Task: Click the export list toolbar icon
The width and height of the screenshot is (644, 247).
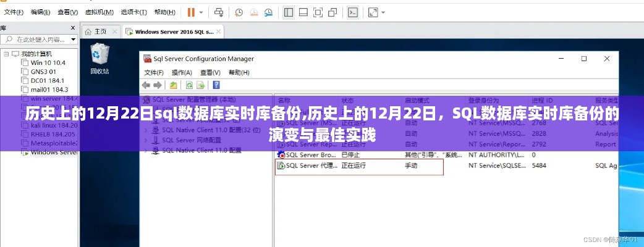Action: 200,85
